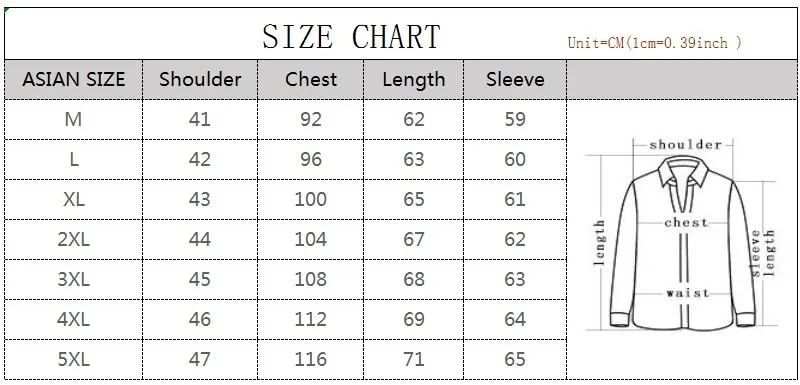Click the SIZE CHART title

click(351, 37)
